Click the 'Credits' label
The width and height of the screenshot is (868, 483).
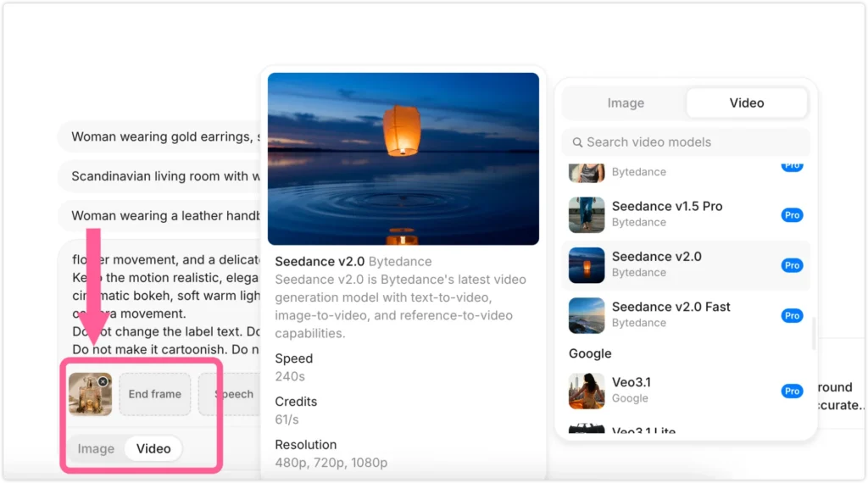[x=296, y=402]
